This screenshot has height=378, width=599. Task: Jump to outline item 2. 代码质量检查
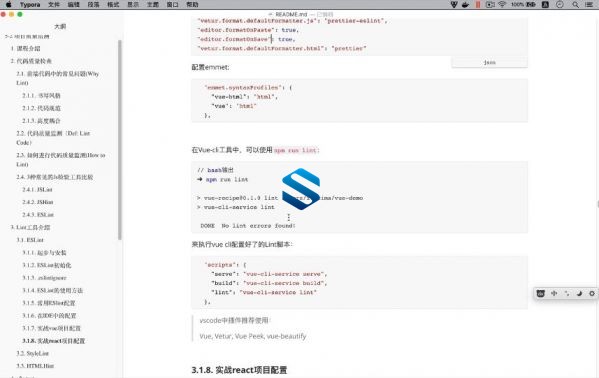point(31,61)
